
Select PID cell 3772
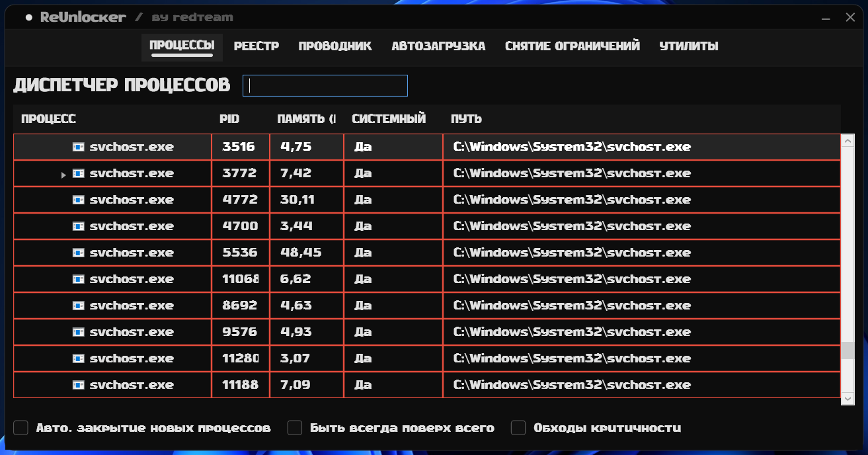point(241,173)
